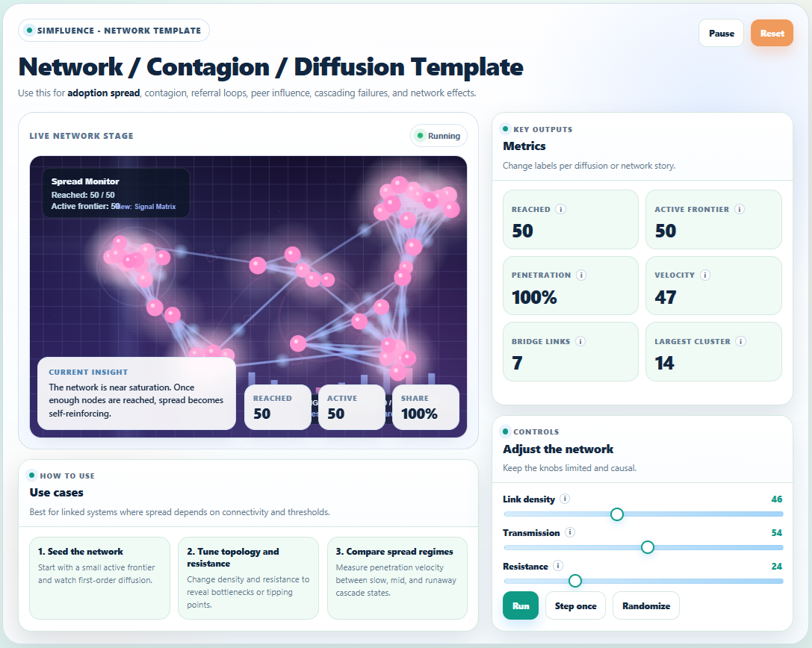This screenshot has width=812, height=648.
Task: Show info for Bridge Links metric
Action: pos(580,342)
